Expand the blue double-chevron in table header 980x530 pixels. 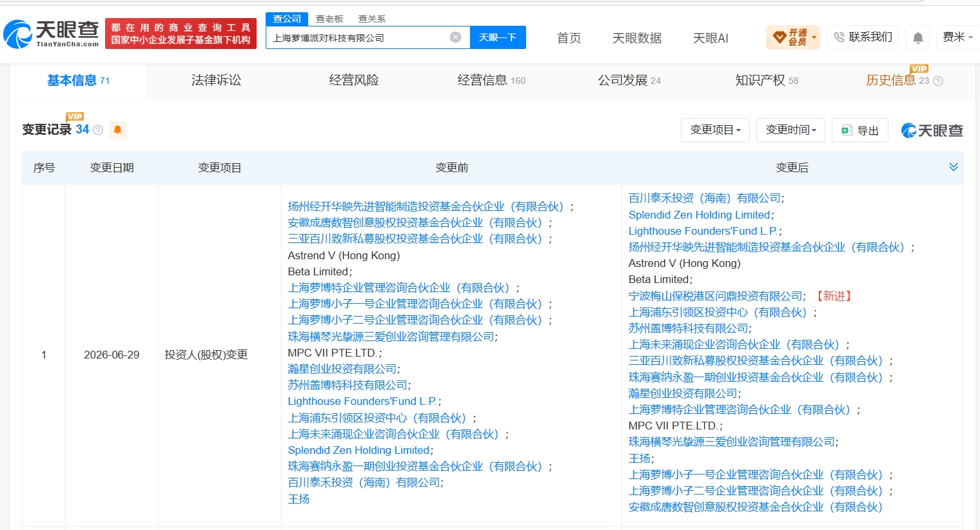pyautogui.click(x=954, y=167)
